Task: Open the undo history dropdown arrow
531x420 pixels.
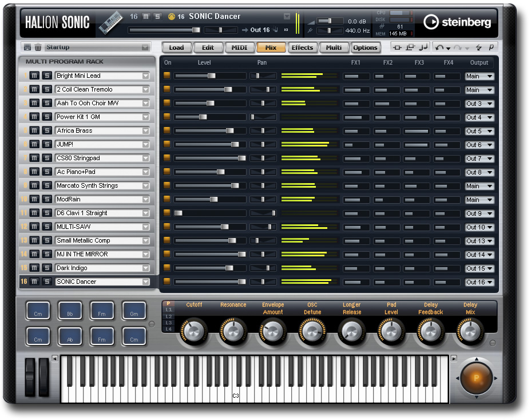Action: [x=449, y=49]
